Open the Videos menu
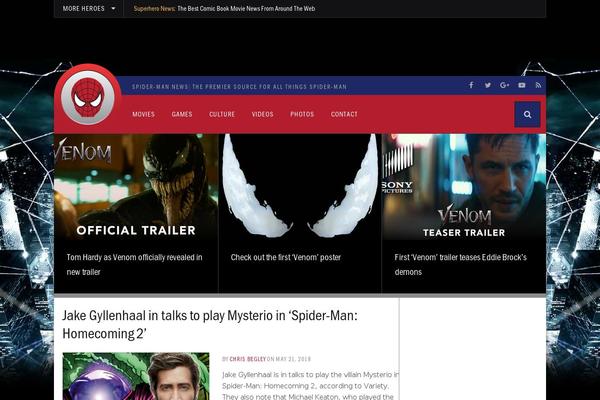 point(262,114)
